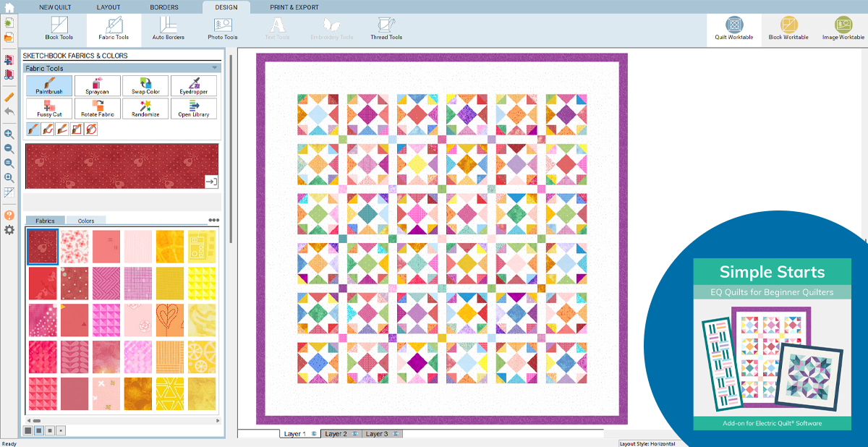This screenshot has width=868, height=447.
Task: Open the Block Tools ribbon group
Action: click(59, 29)
